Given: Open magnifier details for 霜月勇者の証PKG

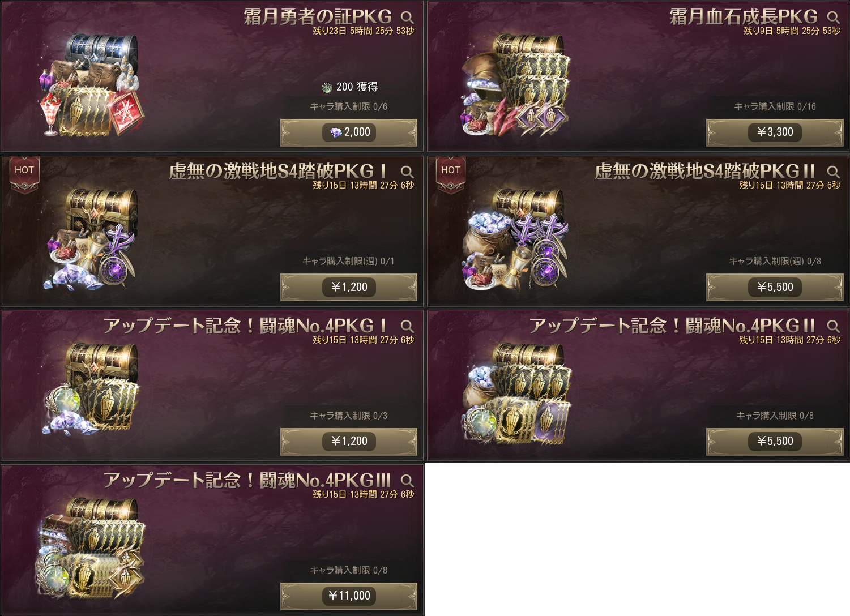Looking at the screenshot, I should [x=407, y=17].
